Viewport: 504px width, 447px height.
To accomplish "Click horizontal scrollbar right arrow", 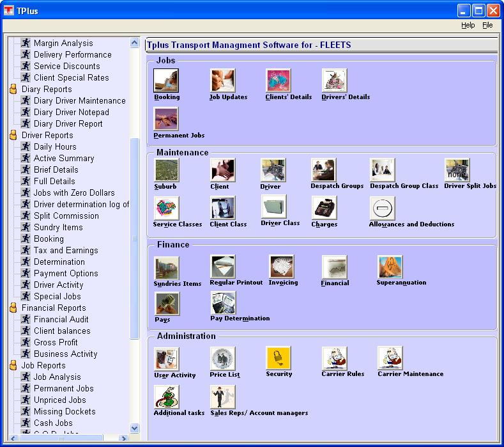I will tap(124, 438).
